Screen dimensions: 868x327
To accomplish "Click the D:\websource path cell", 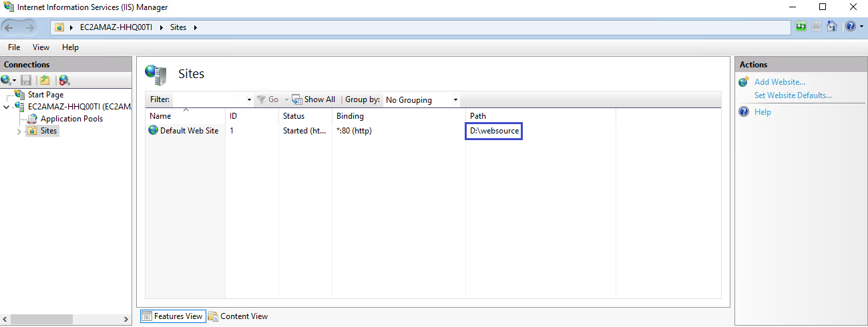I will coord(494,131).
